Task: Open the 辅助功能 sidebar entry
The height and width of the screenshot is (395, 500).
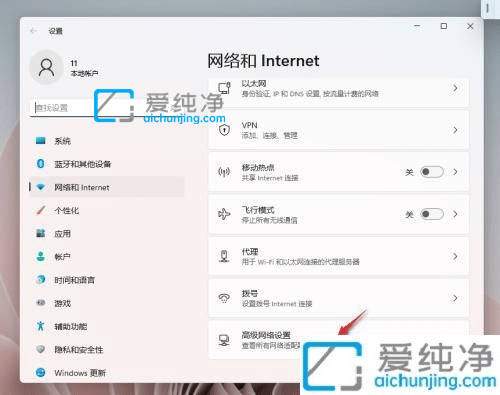Action: pyautogui.click(x=107, y=326)
